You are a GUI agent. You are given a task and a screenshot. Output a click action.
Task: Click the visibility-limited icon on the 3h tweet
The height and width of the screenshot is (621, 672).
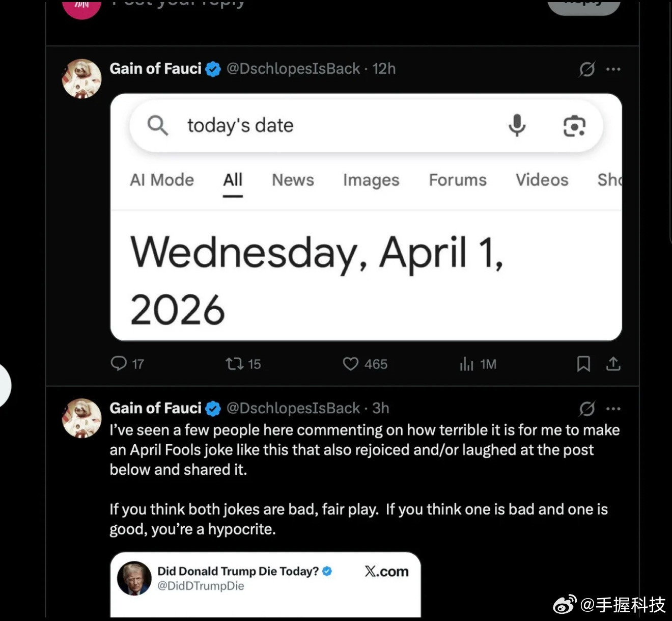[x=586, y=408]
